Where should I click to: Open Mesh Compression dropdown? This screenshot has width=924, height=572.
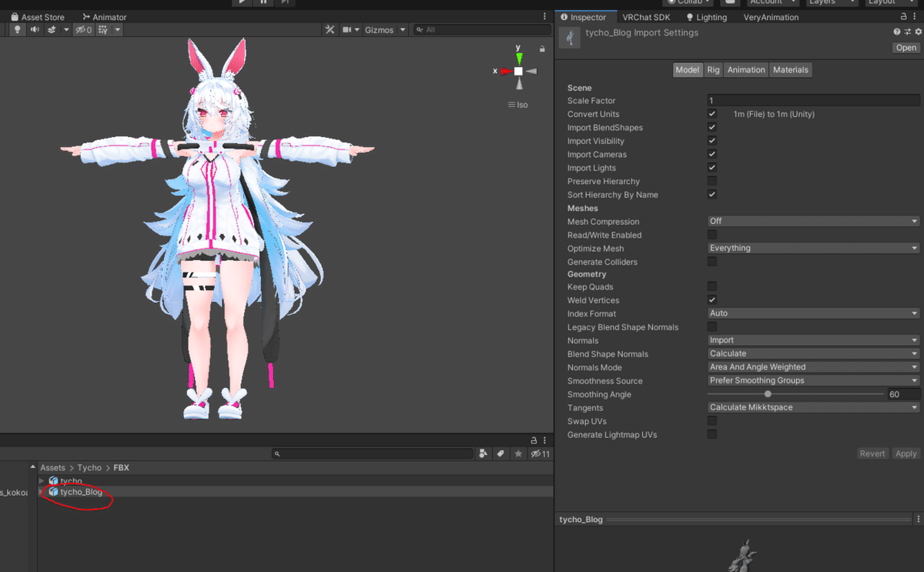(x=813, y=222)
